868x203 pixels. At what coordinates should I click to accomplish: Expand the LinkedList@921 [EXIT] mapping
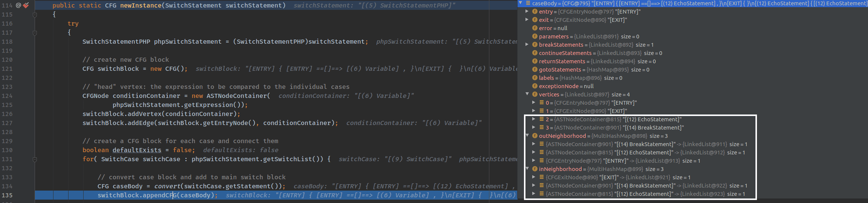(x=534, y=177)
